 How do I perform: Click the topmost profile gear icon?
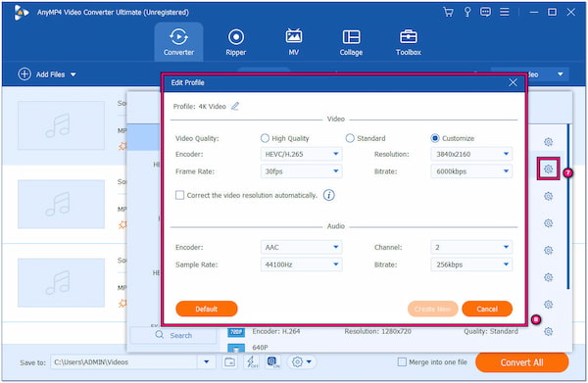coord(548,142)
